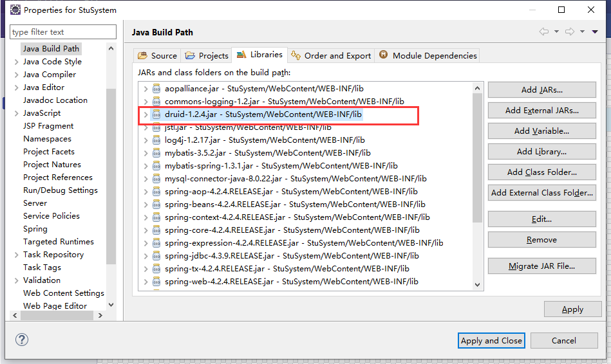
Task: Click the JAR list up scroll arrow
Action: tap(477, 88)
